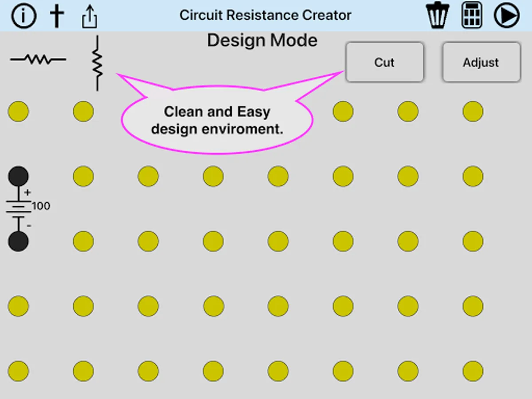
Task: Select the horizontal resistor component
Action: 38,60
